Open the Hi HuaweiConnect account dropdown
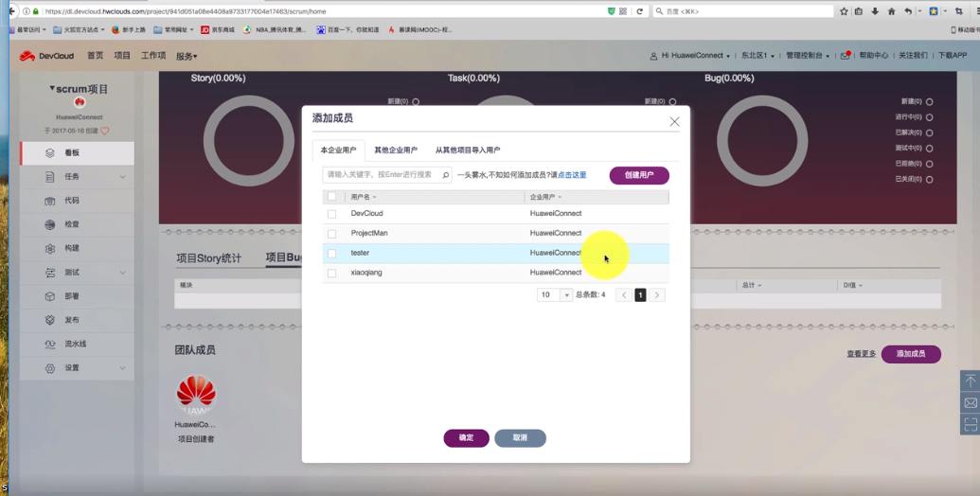 coord(690,56)
